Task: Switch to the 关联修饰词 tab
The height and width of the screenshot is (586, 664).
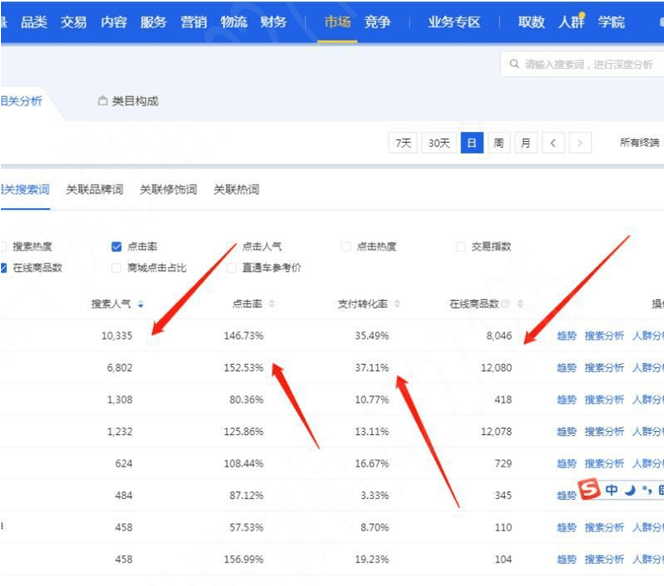Action: tap(169, 189)
